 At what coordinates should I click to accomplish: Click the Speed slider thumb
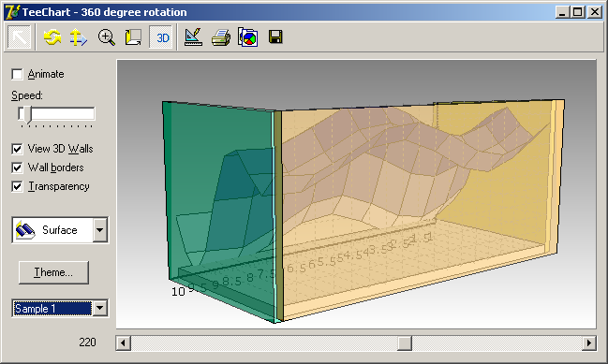25,114
